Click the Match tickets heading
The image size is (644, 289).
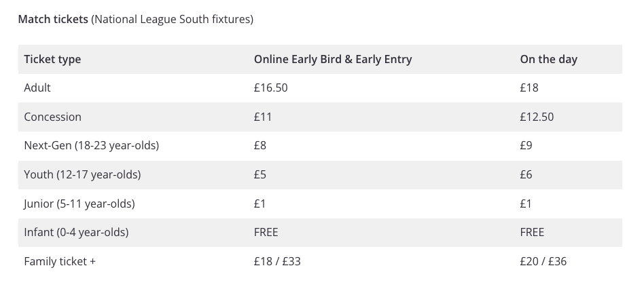tap(53, 19)
